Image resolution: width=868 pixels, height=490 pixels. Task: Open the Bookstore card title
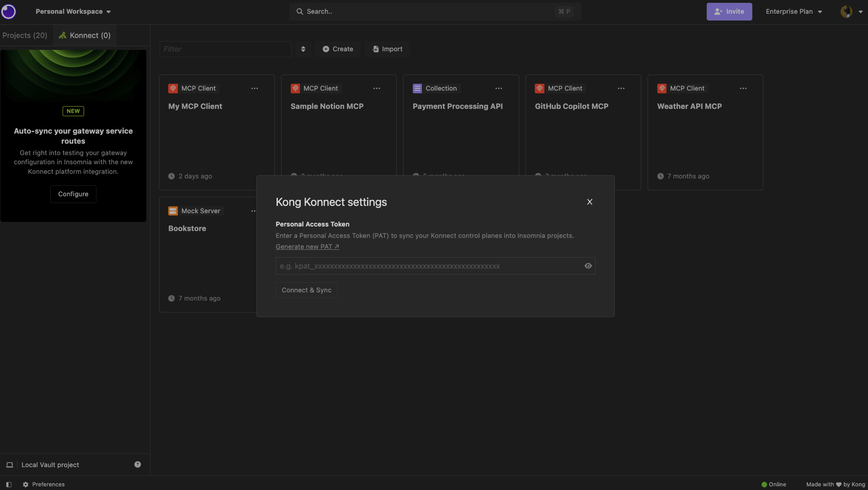click(187, 228)
